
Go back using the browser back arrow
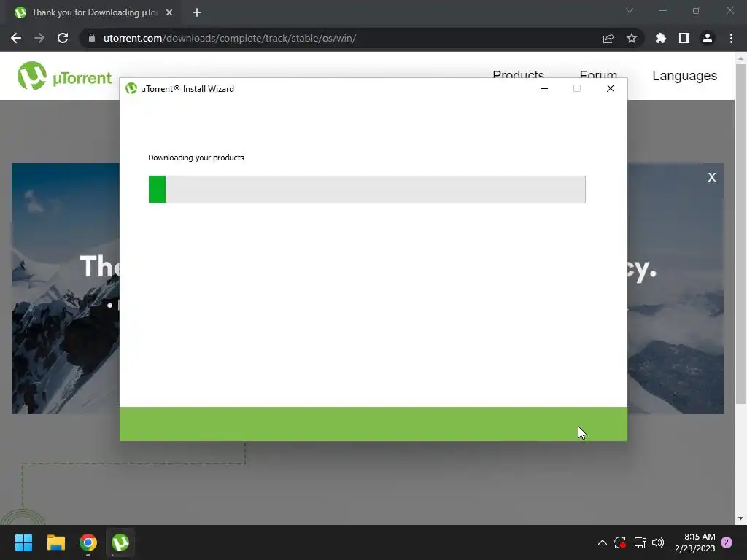point(16,38)
